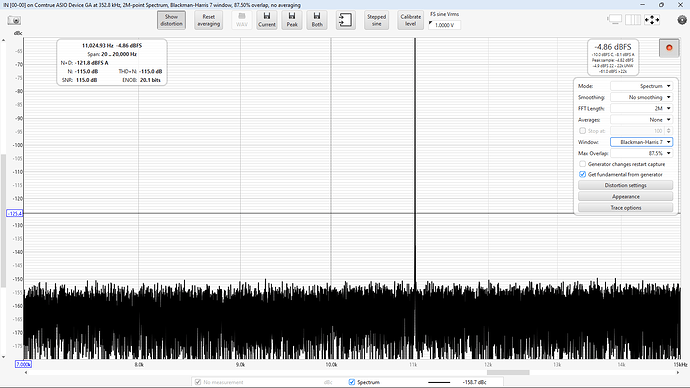Open the Mode dropdown showing Spectrum
This screenshot has width=690, height=388.
click(641, 86)
